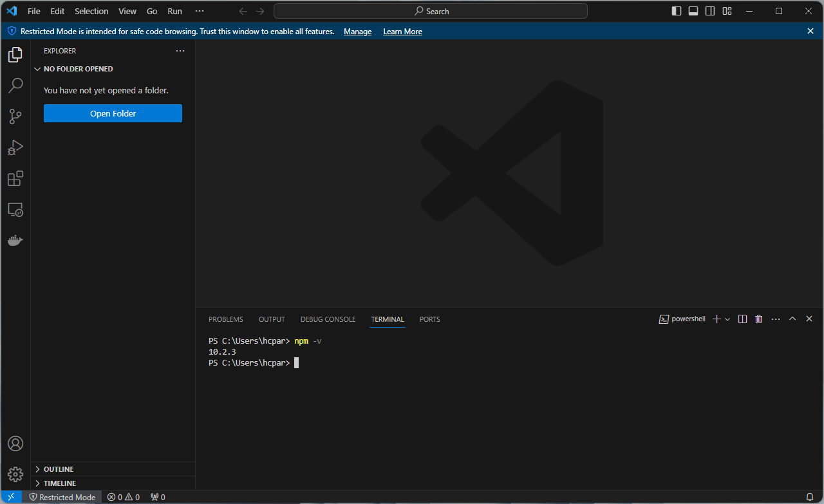Click the Open Folder button
824x504 pixels.
[113, 113]
